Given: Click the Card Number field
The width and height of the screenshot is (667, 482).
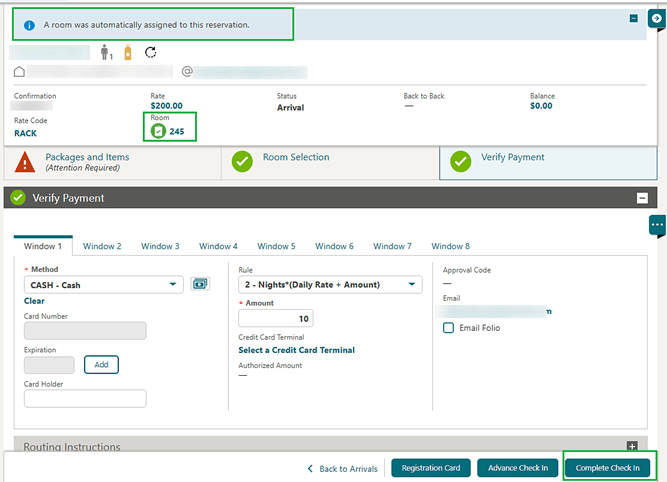Looking at the screenshot, I should pyautogui.click(x=85, y=331).
